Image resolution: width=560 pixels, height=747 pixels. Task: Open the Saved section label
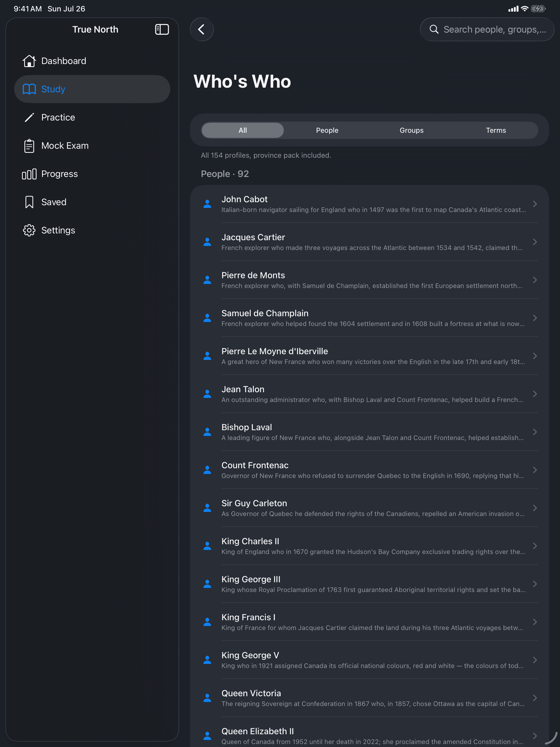pos(54,202)
